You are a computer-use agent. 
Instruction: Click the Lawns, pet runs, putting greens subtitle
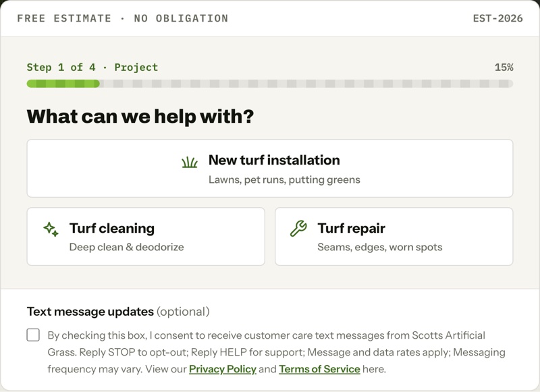pyautogui.click(x=284, y=179)
